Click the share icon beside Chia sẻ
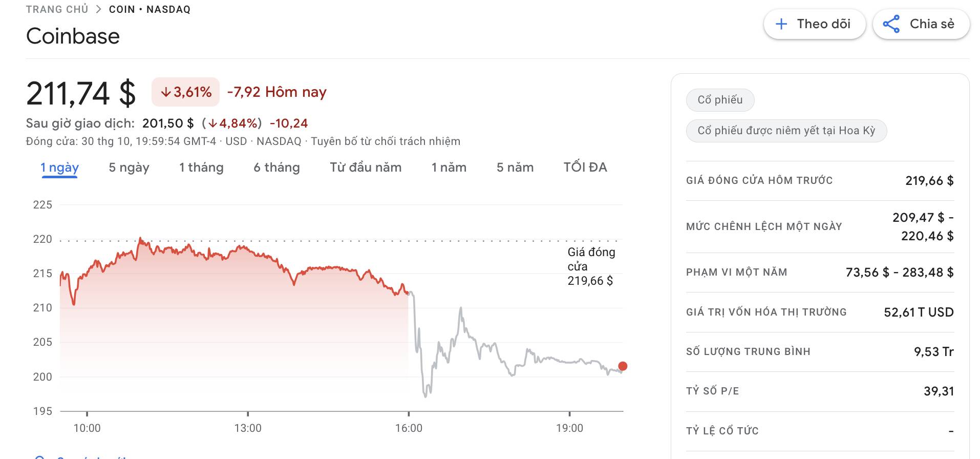Viewport: 980px width, 459px height. click(x=891, y=24)
